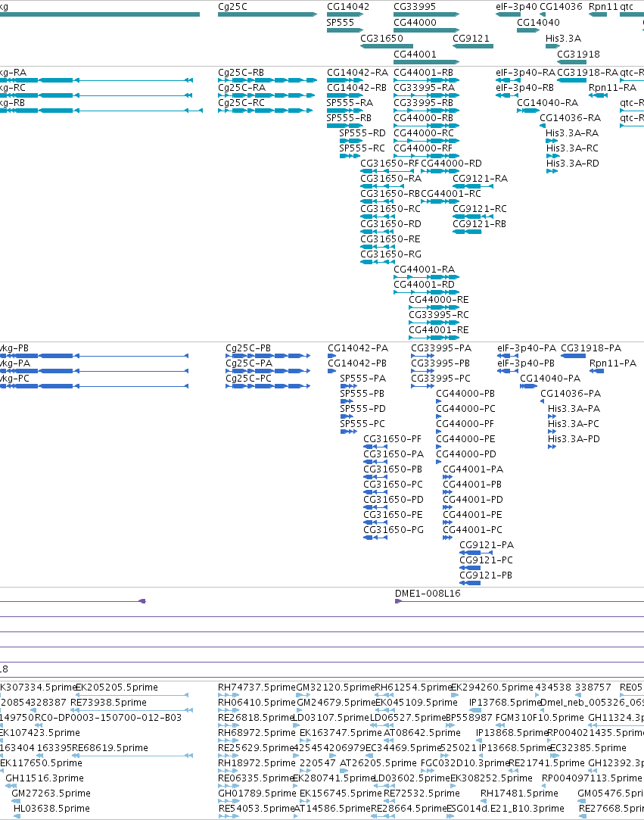Select the CG44001-RD transcript

[427, 292]
